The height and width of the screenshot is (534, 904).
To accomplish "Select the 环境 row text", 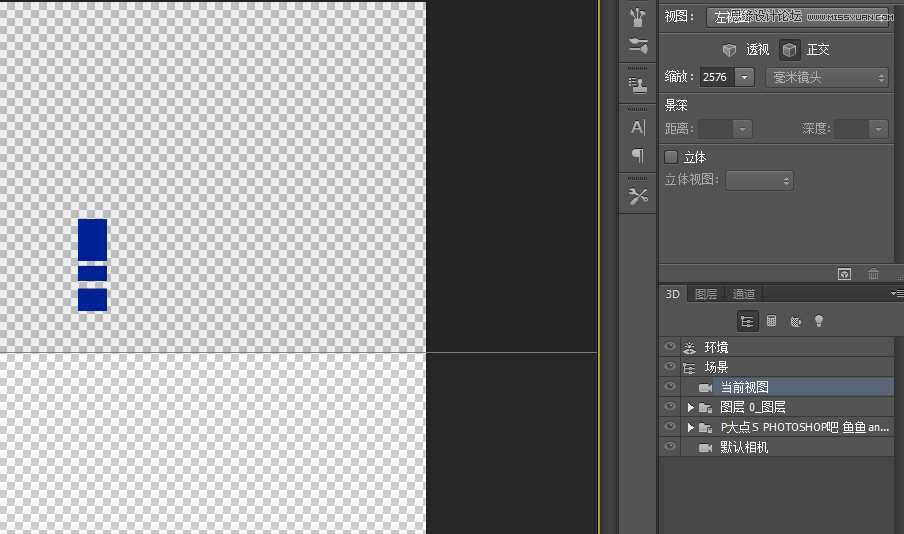I will click(717, 347).
